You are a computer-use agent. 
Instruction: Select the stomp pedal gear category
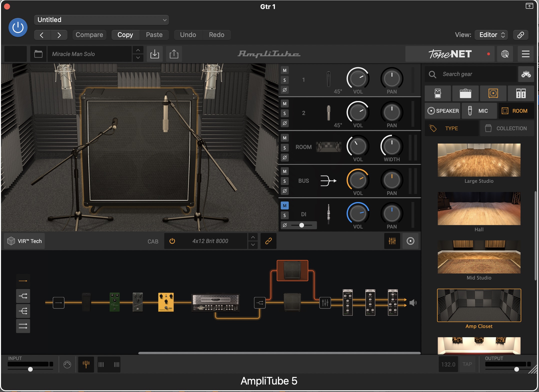click(438, 93)
